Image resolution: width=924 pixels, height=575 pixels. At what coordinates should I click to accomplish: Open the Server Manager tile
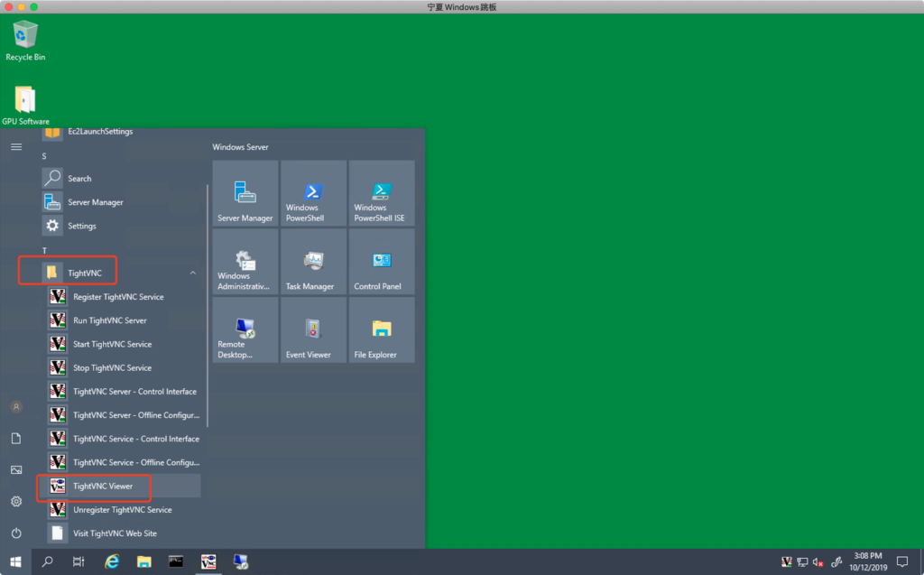[x=245, y=193]
